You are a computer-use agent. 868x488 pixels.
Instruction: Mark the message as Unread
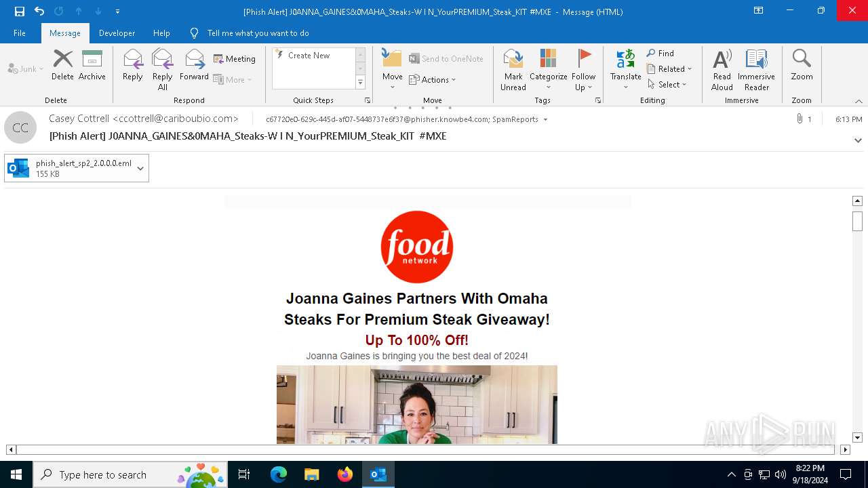pos(513,70)
